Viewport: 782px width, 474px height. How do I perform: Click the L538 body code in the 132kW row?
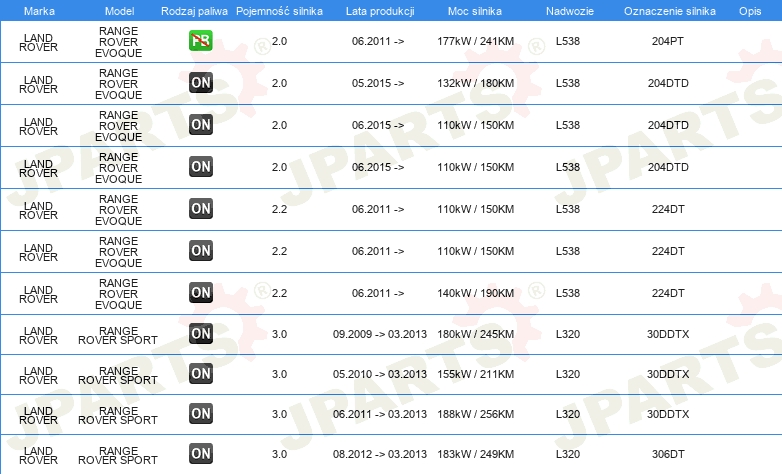point(568,83)
